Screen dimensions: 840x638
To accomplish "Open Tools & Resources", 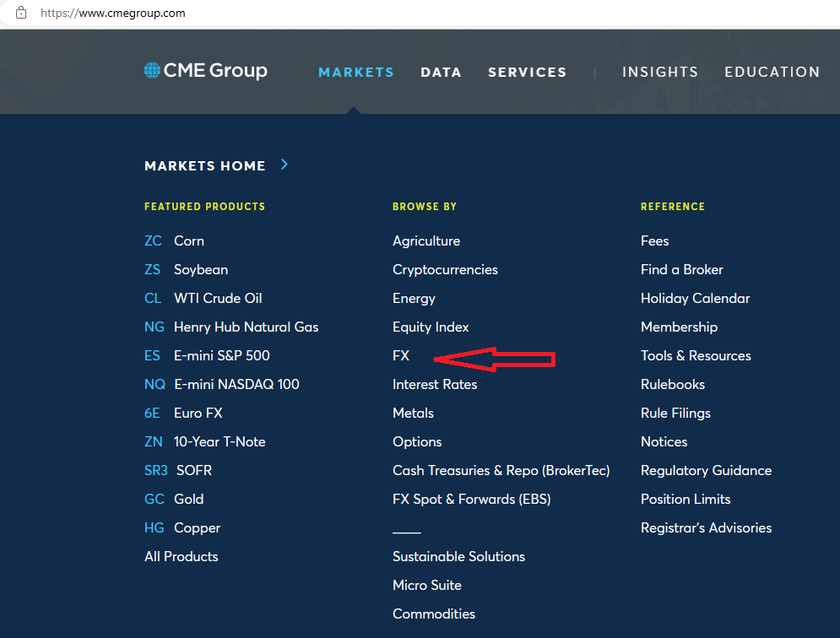I will click(696, 355).
